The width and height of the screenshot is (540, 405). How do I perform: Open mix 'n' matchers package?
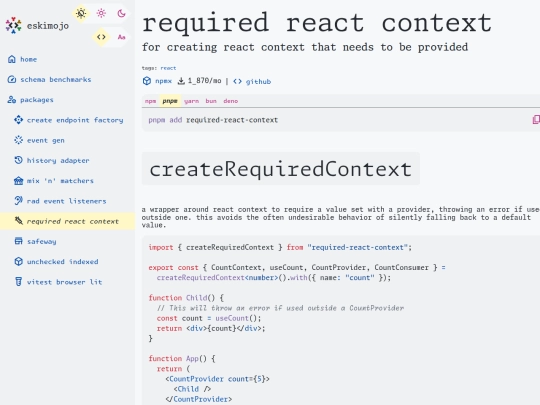(60, 181)
